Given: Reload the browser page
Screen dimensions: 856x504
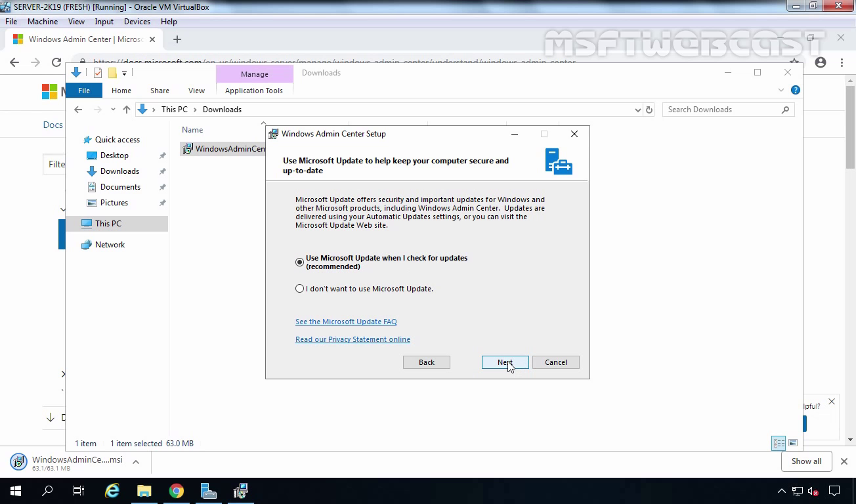Looking at the screenshot, I should [56, 62].
